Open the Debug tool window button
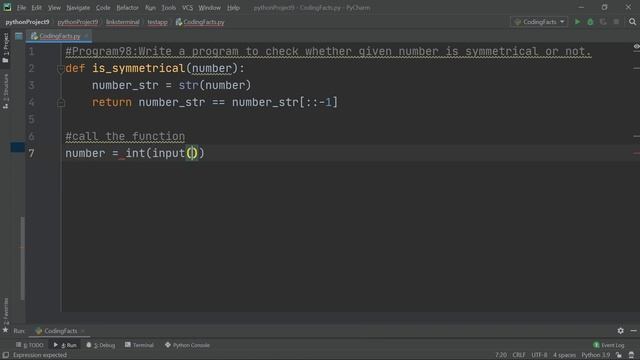 (100, 345)
